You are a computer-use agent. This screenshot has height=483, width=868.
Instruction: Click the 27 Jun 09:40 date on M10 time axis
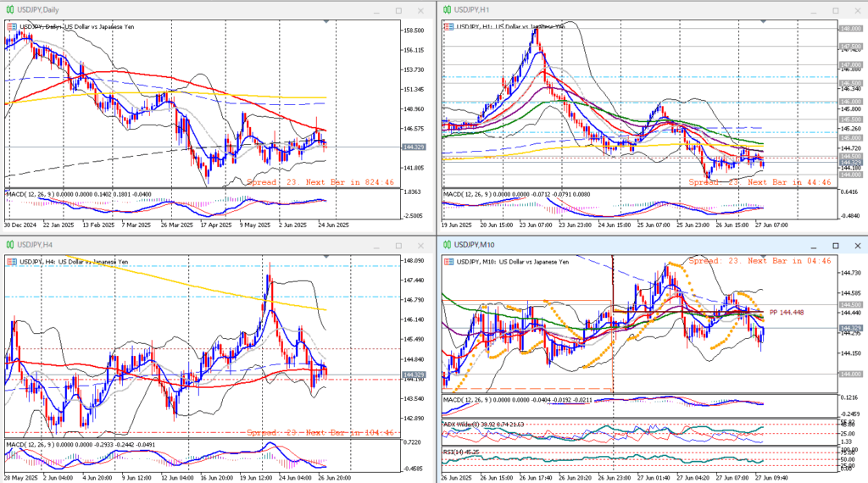click(x=771, y=478)
